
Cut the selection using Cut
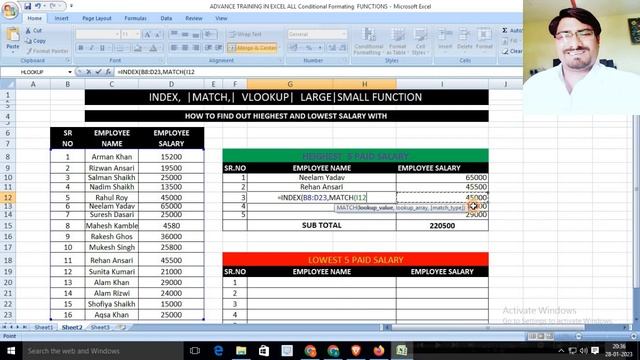[34, 31]
